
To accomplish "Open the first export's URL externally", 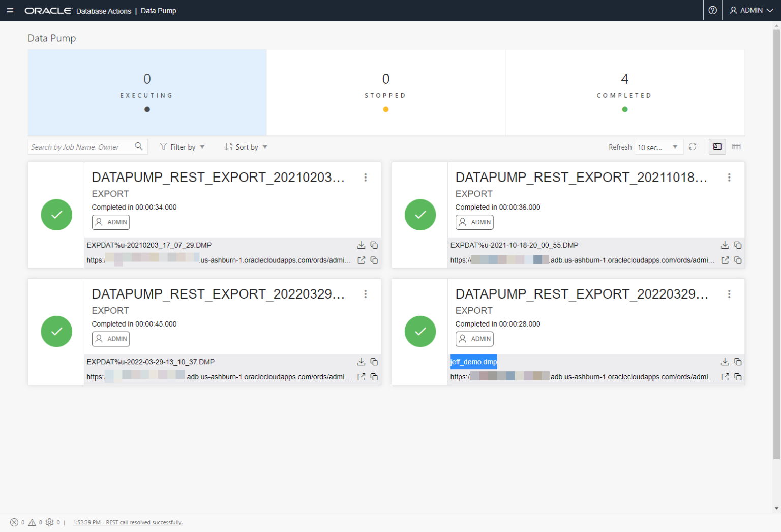I will pos(361,260).
